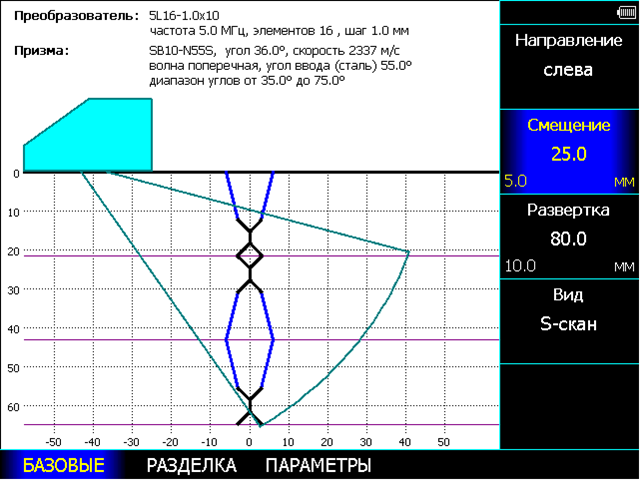Select the Смещение value 25.0
The image size is (640, 480).
568,154
